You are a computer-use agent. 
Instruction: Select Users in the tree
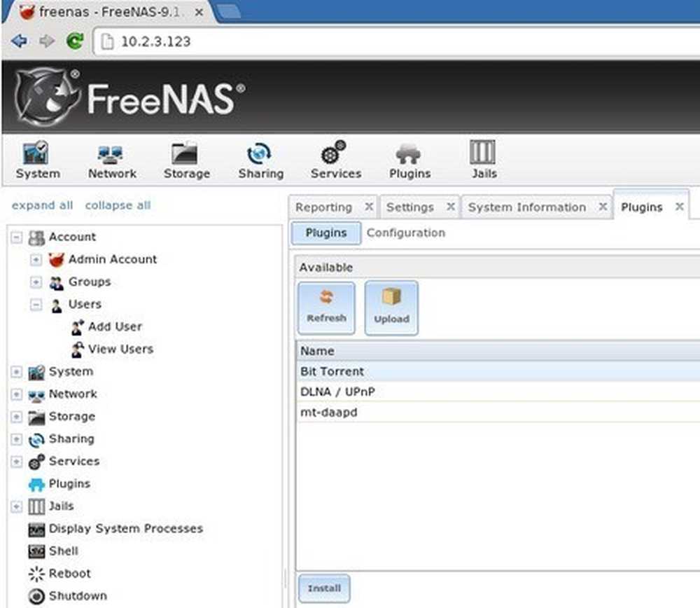(85, 304)
